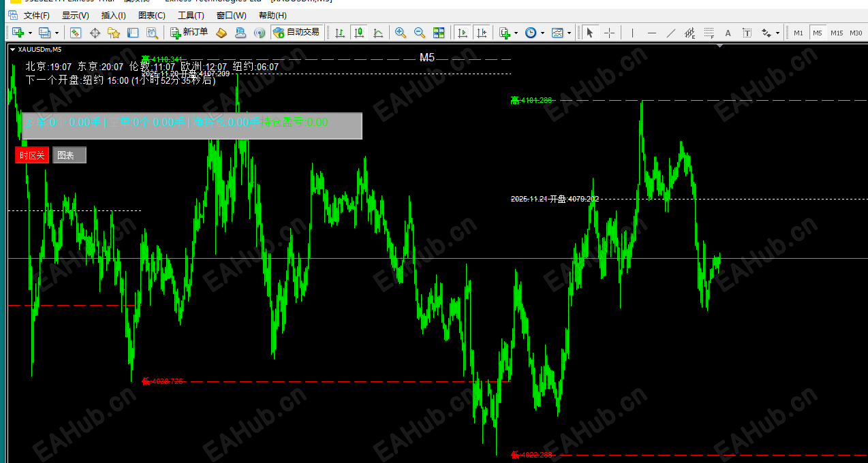Launch MetaEditor yellow book icon

click(x=221, y=32)
